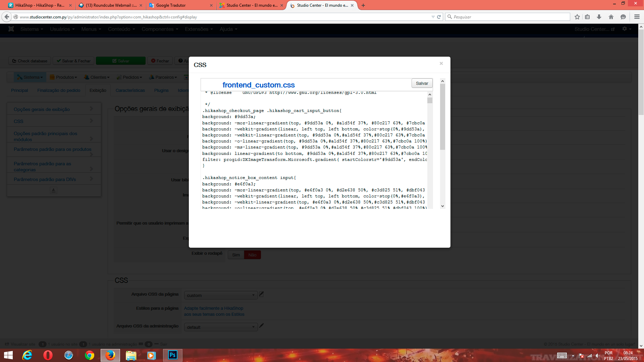Open the Firefox hamburger menu

pos(637,17)
